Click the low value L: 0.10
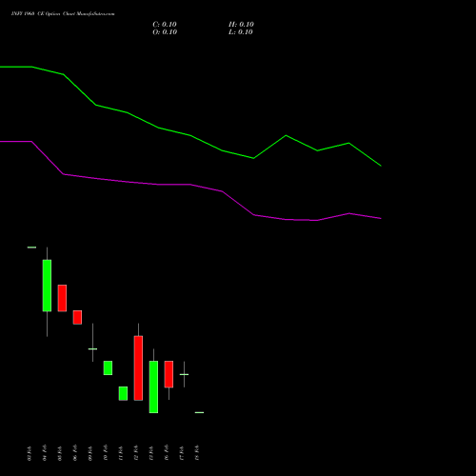Image resolution: width=476 pixels, height=476 pixels. click(241, 32)
